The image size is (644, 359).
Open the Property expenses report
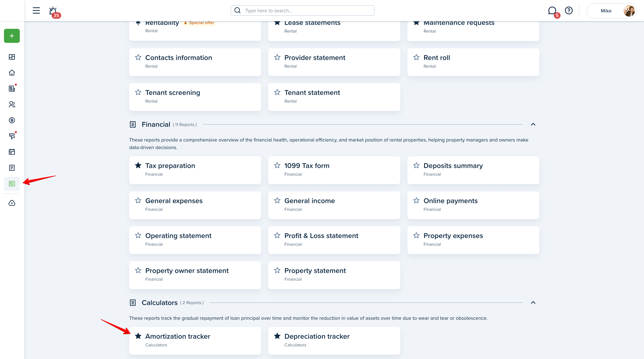click(x=473, y=240)
